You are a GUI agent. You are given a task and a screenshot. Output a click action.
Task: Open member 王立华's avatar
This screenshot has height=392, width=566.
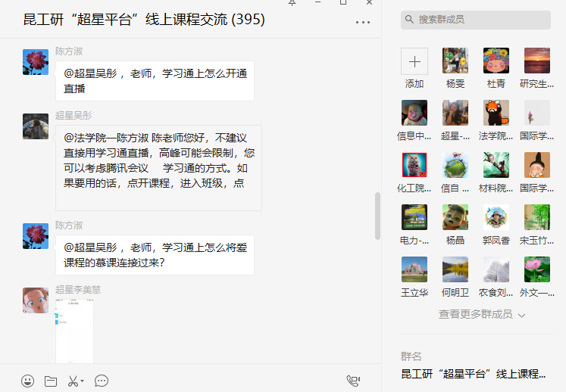point(414,269)
